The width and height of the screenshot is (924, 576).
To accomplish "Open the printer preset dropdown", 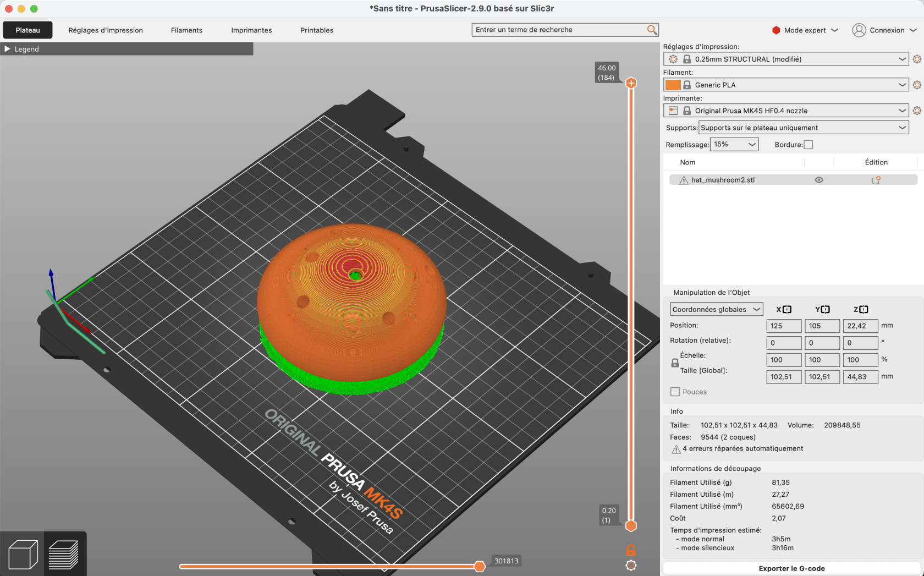I will tap(786, 111).
